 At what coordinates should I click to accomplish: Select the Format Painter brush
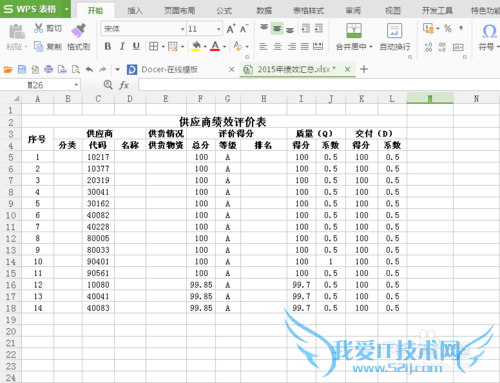point(78,30)
